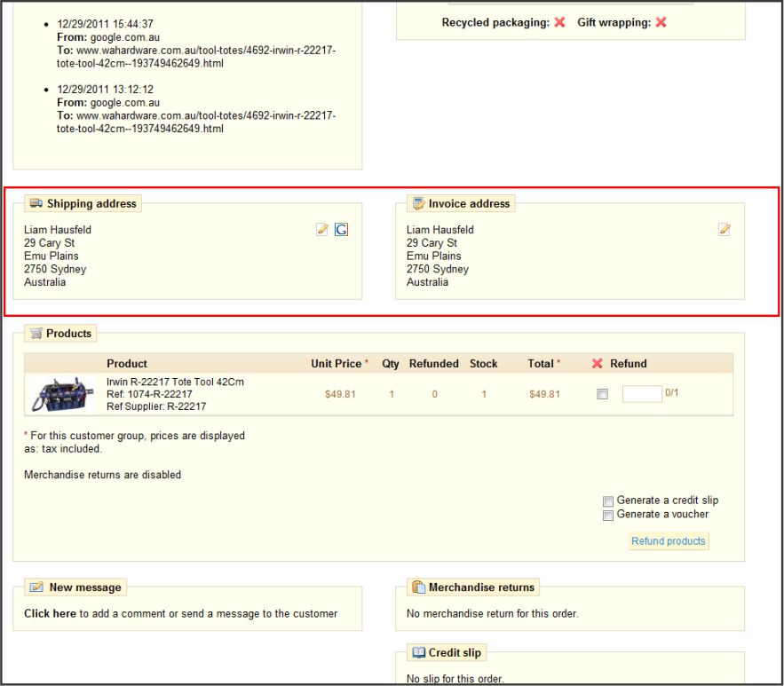Edit the invoice address pencil icon
The height and width of the screenshot is (686, 784).
tap(725, 229)
